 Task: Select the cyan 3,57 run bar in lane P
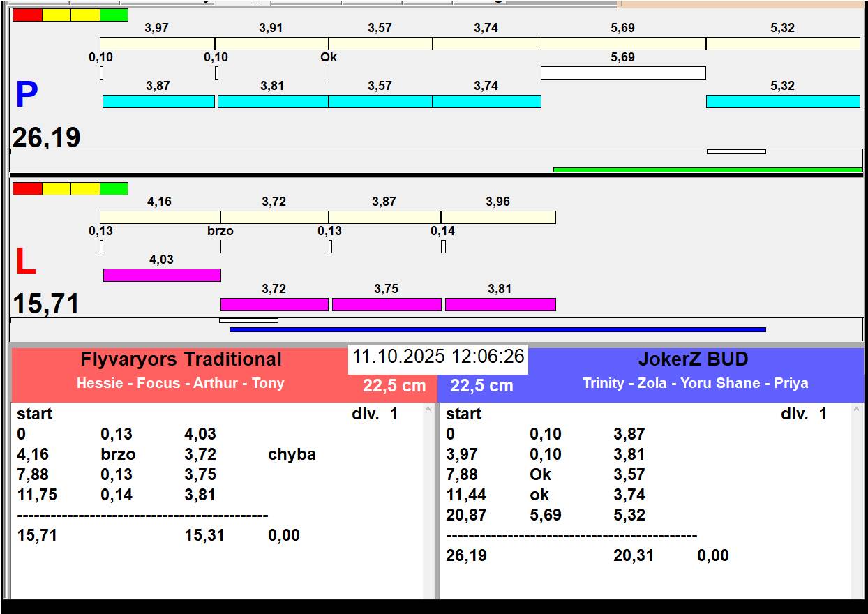pyautogui.click(x=380, y=101)
